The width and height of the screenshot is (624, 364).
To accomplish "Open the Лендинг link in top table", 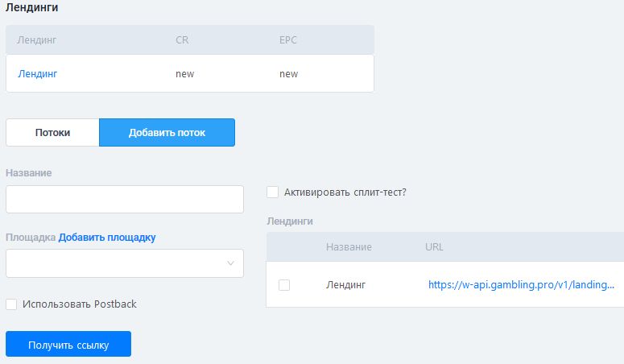I will point(37,74).
